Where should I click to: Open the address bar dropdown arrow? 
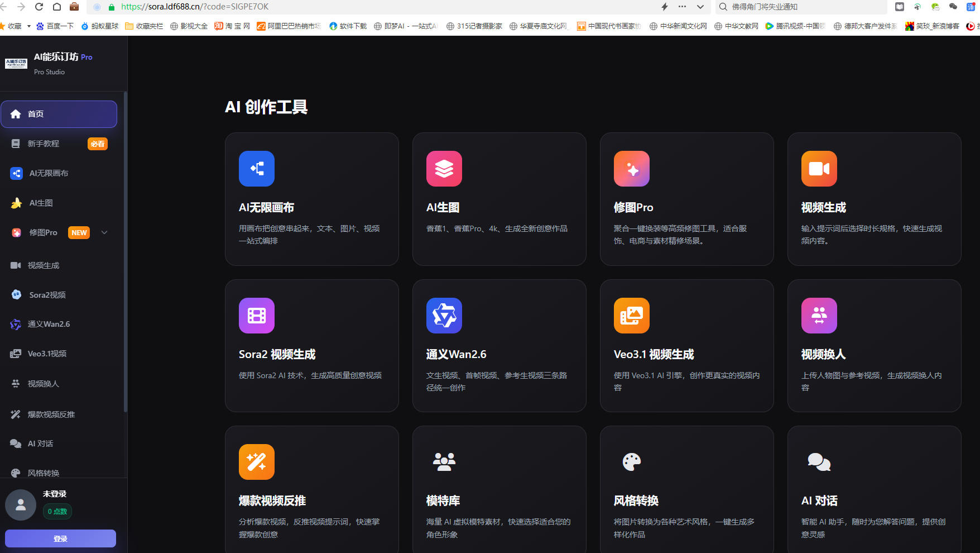[x=700, y=7]
